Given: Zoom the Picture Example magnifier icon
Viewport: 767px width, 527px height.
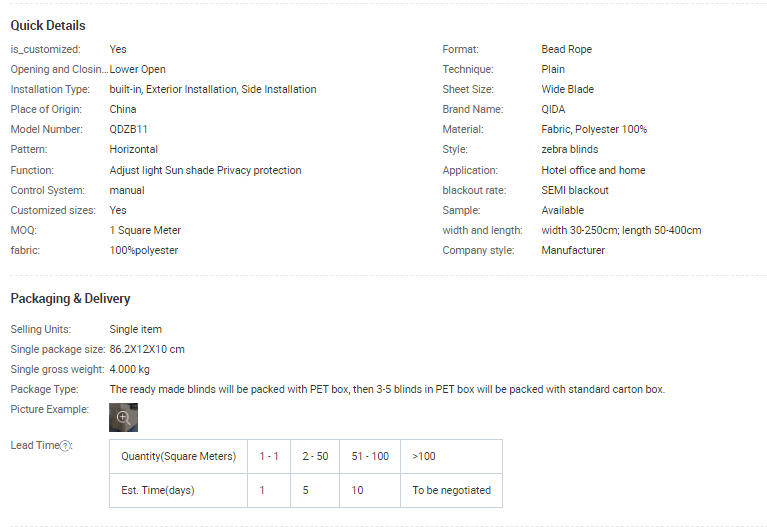Looking at the screenshot, I should [x=122, y=417].
